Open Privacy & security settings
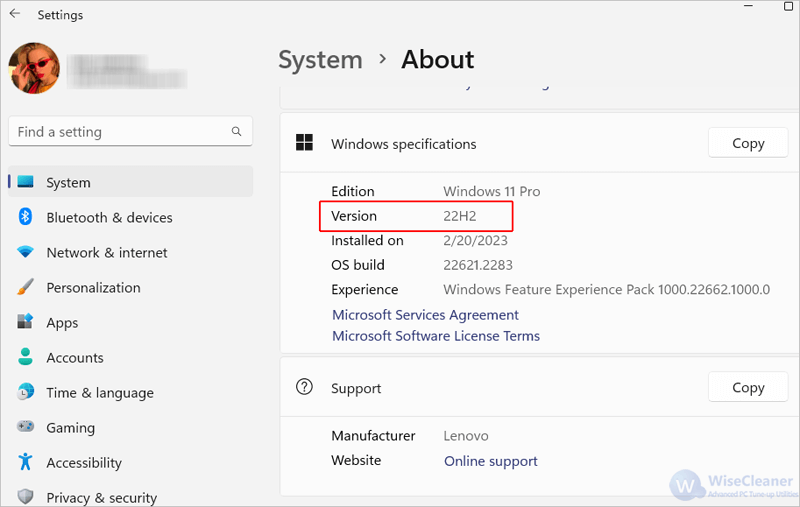Image resolution: width=800 pixels, height=507 pixels. (x=131, y=497)
